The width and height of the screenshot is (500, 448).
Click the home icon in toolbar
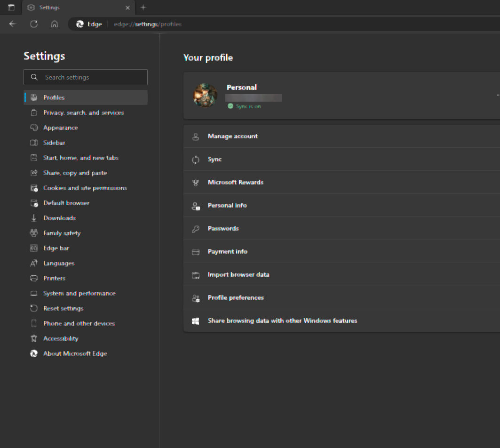click(55, 24)
